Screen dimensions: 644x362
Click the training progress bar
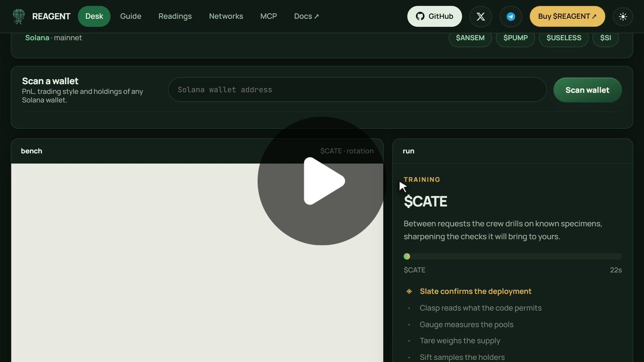[x=513, y=256]
